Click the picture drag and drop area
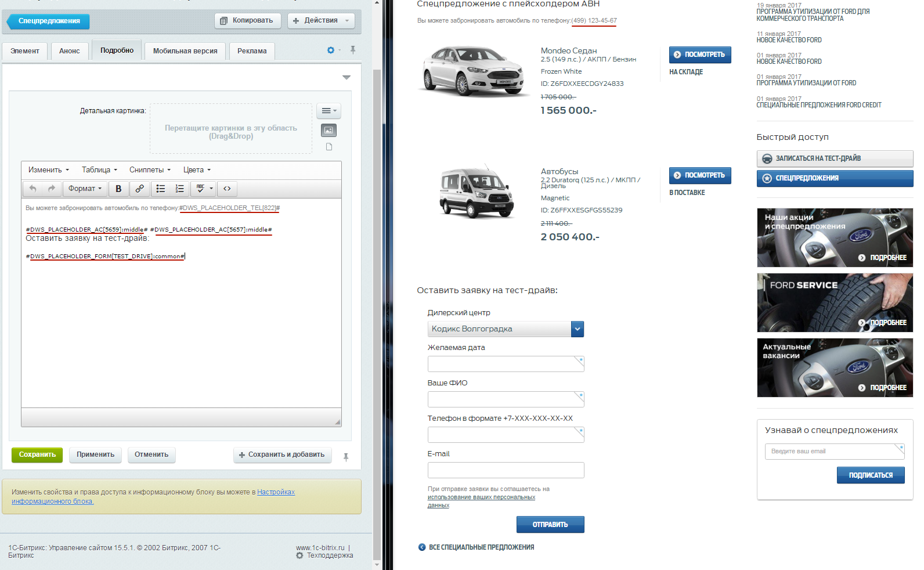This screenshot has width=924, height=570. coord(231,129)
